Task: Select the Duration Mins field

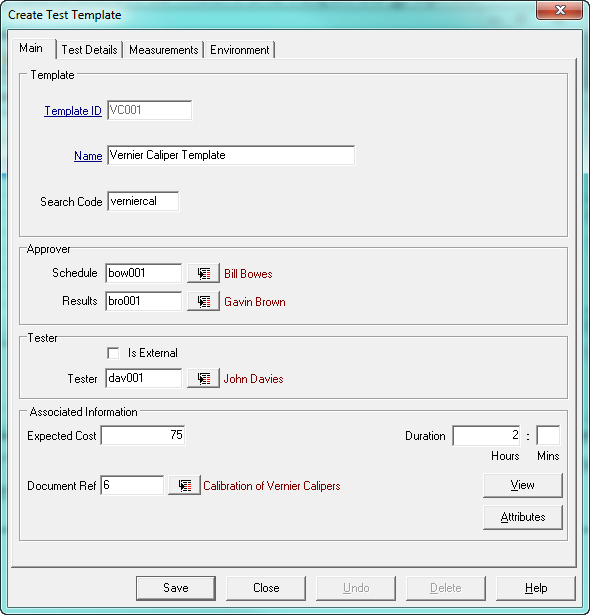Action: pyautogui.click(x=548, y=435)
